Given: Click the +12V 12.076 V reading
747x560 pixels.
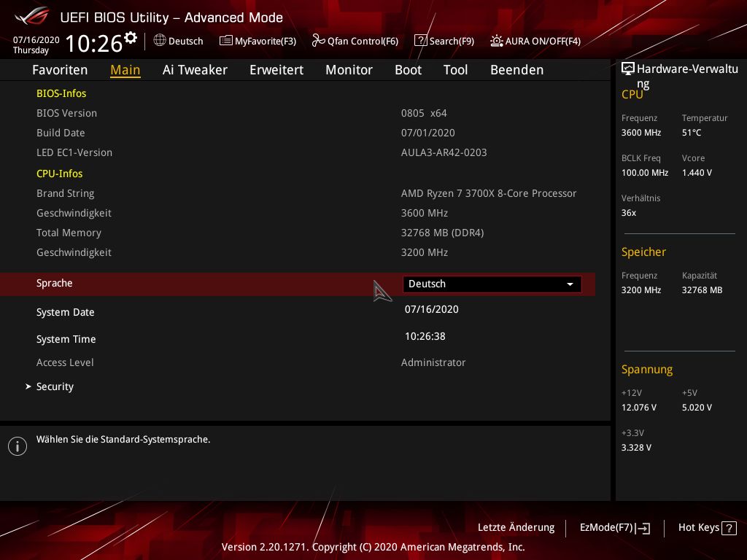Looking at the screenshot, I should tap(639, 407).
